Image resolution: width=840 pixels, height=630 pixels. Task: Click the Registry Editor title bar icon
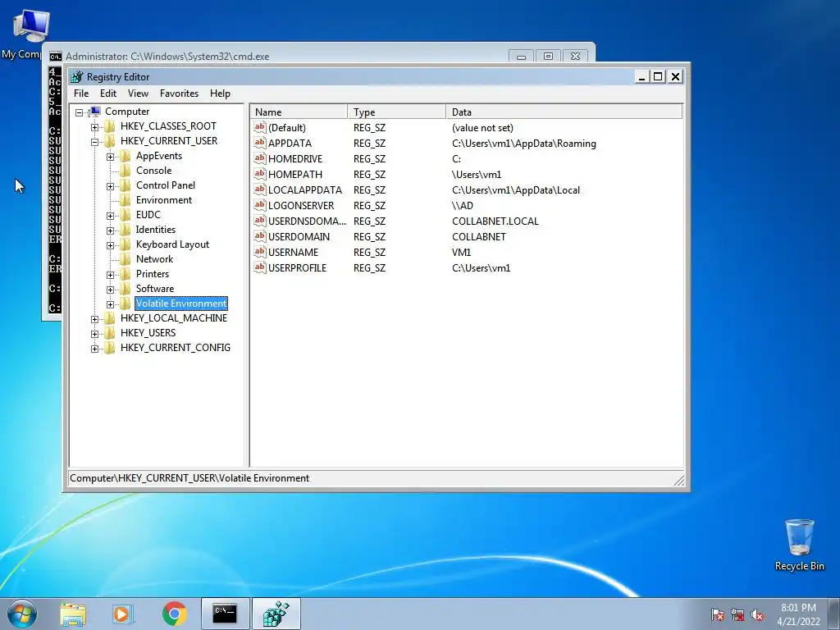pos(77,76)
